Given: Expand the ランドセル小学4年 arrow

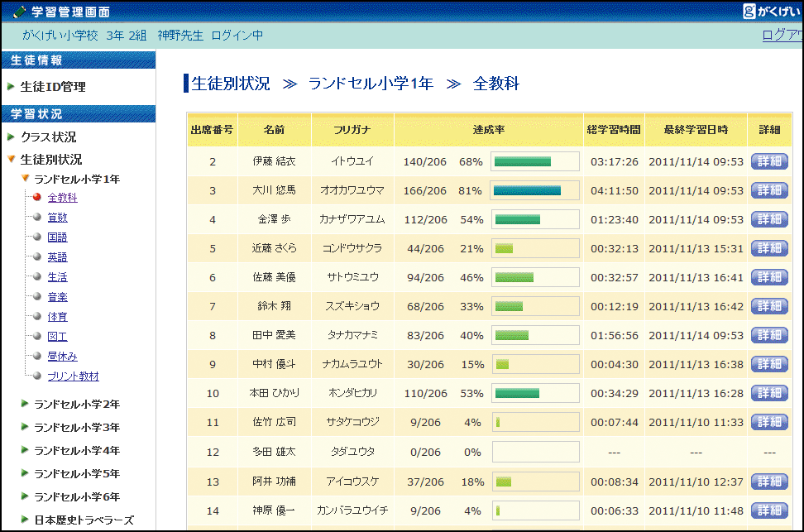Looking at the screenshot, I should (24, 450).
